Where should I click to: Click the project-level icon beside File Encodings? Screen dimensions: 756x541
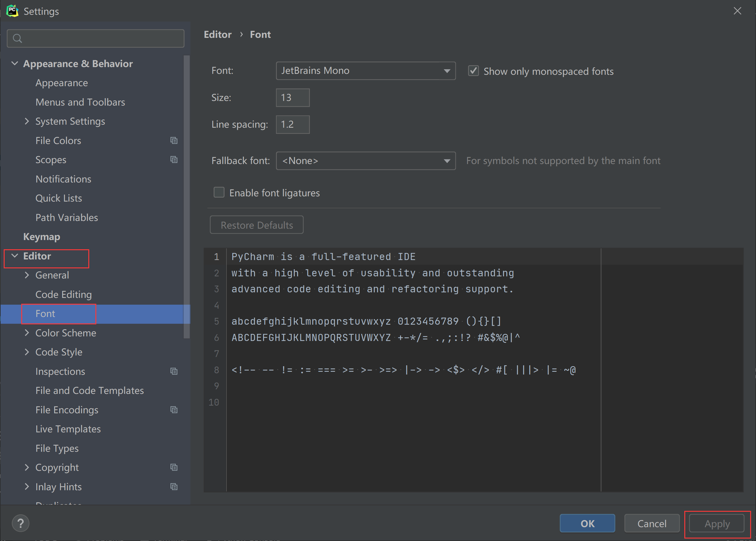pos(174,410)
